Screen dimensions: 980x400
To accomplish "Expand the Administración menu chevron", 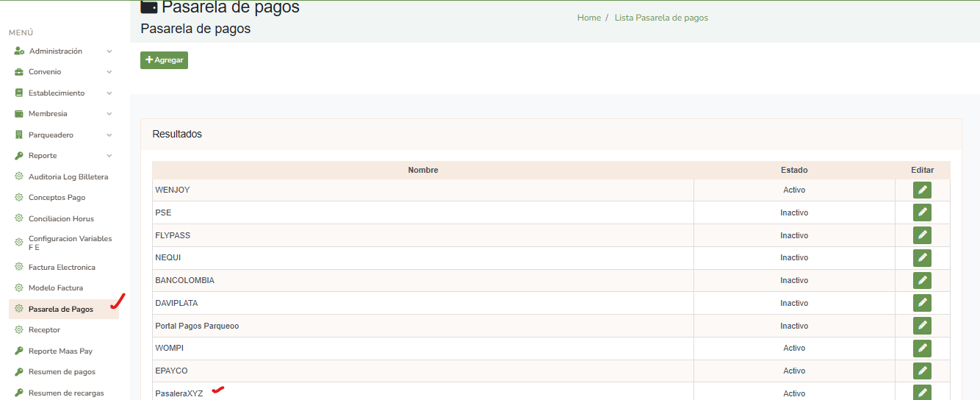I will (109, 51).
